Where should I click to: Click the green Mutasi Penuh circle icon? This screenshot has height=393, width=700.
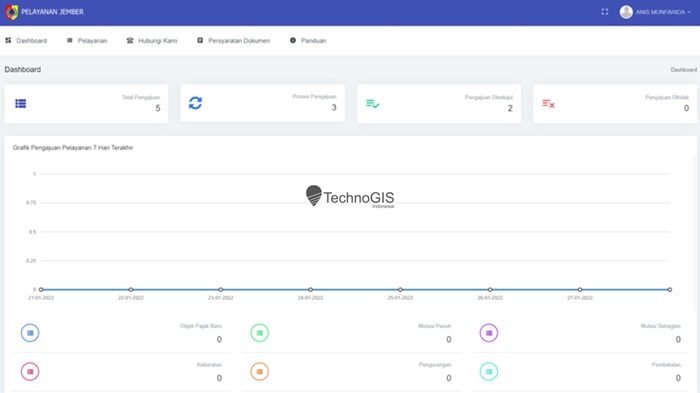tap(259, 333)
